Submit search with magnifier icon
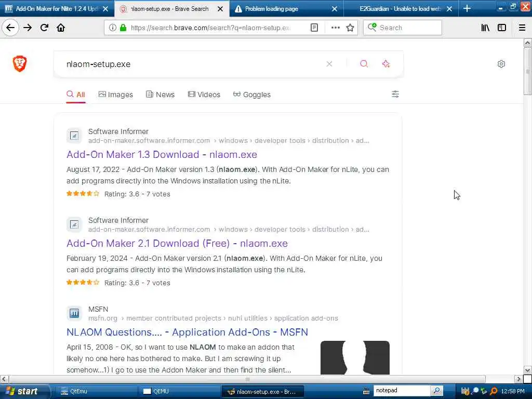 click(x=364, y=64)
